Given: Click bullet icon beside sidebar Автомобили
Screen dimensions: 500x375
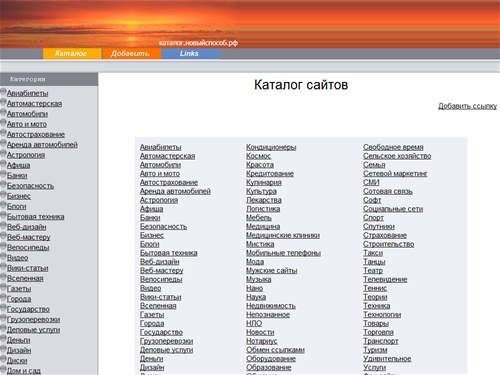Looking at the screenshot, I should [x=3, y=112].
